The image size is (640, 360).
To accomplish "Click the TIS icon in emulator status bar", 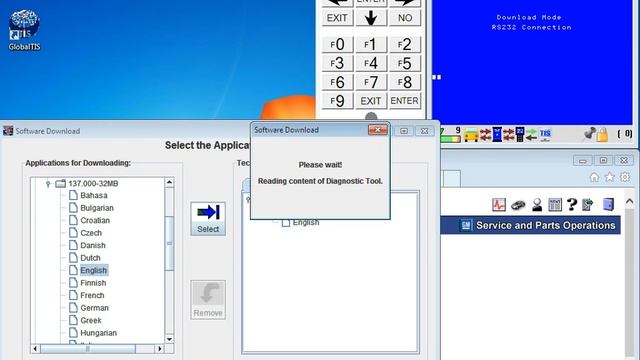I will (545, 134).
